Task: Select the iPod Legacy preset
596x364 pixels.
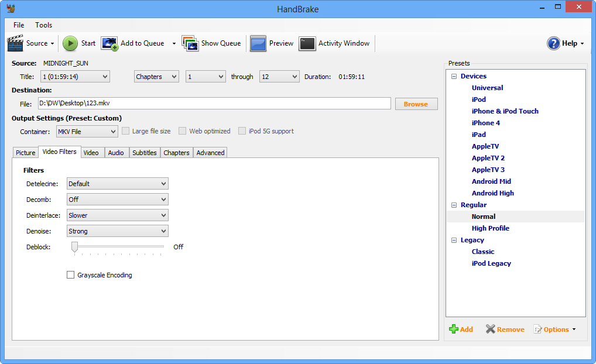Action: [491, 264]
